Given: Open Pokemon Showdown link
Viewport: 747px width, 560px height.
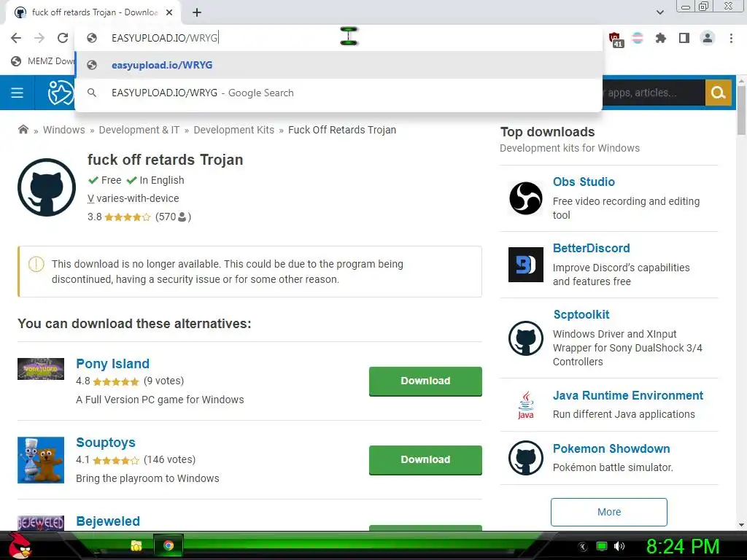Looking at the screenshot, I should [x=611, y=448].
